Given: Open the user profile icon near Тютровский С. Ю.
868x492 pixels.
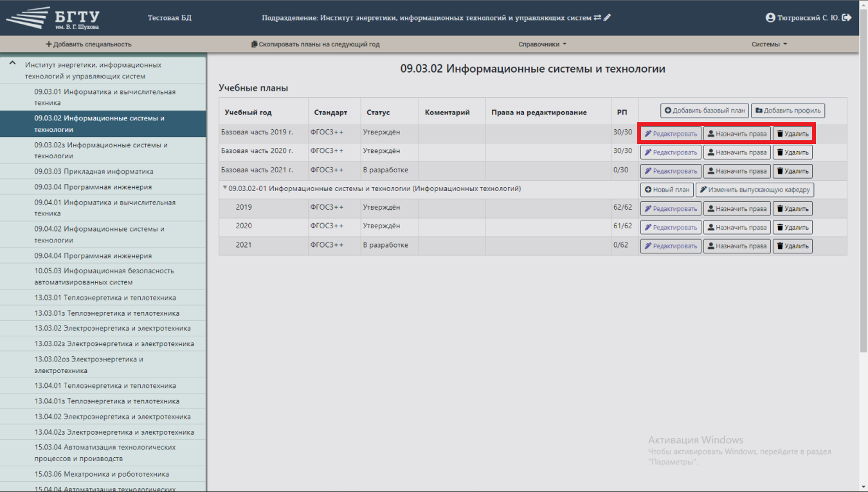Looking at the screenshot, I should (x=770, y=18).
